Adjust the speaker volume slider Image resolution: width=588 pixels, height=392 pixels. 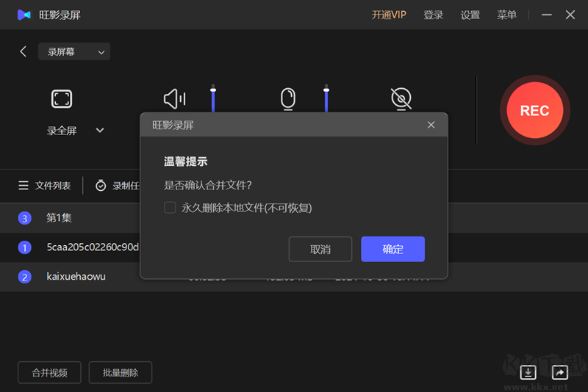click(x=213, y=98)
